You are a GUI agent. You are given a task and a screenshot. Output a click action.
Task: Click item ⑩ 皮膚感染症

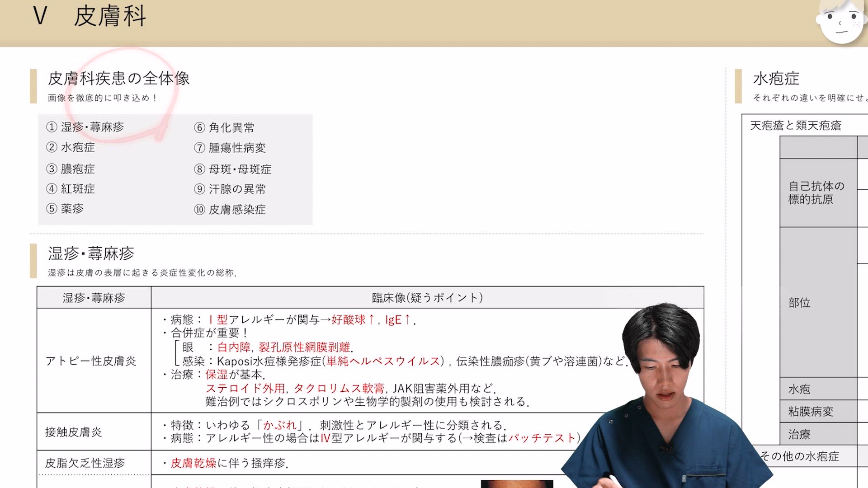(x=230, y=209)
